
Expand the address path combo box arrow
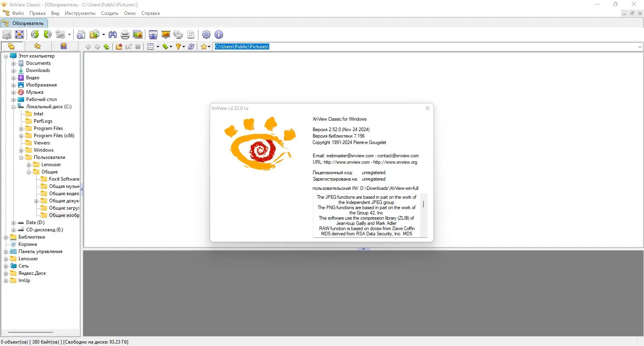pos(640,47)
